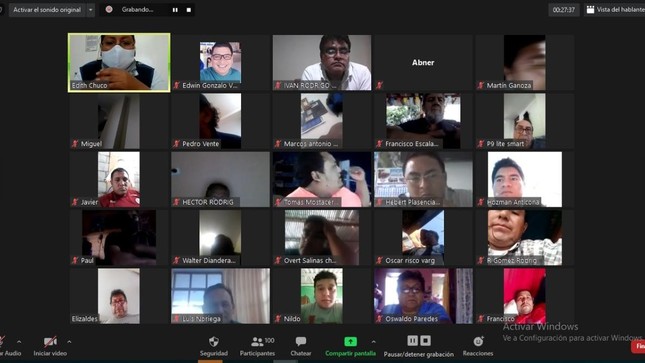Select Walter Diandera's video tile

[220, 238]
